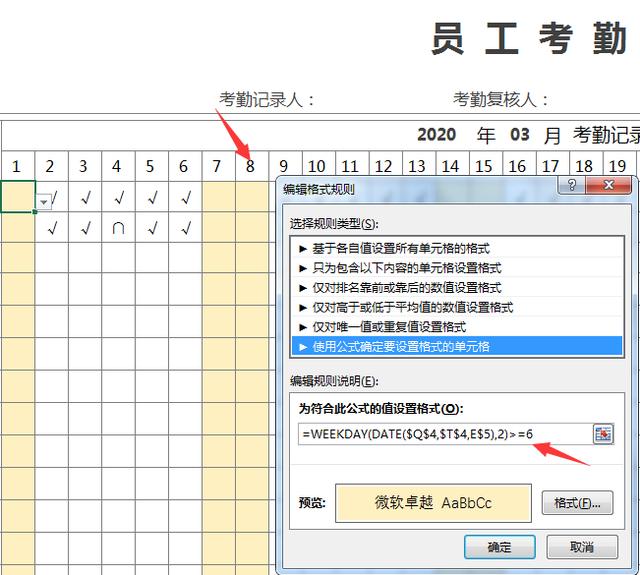Viewport: 640px width, 575px height.
Task: Click day header cell 4
Action: pyautogui.click(x=117, y=167)
